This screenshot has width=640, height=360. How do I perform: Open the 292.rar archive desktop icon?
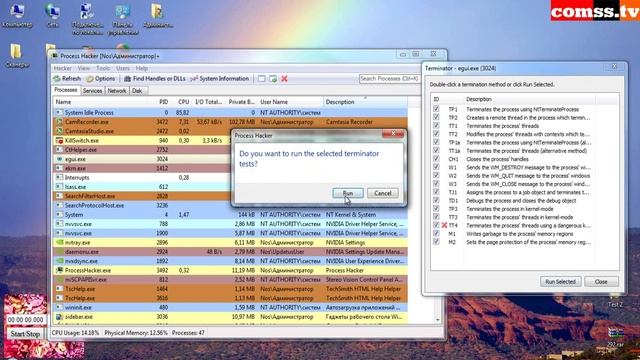[x=615, y=338]
